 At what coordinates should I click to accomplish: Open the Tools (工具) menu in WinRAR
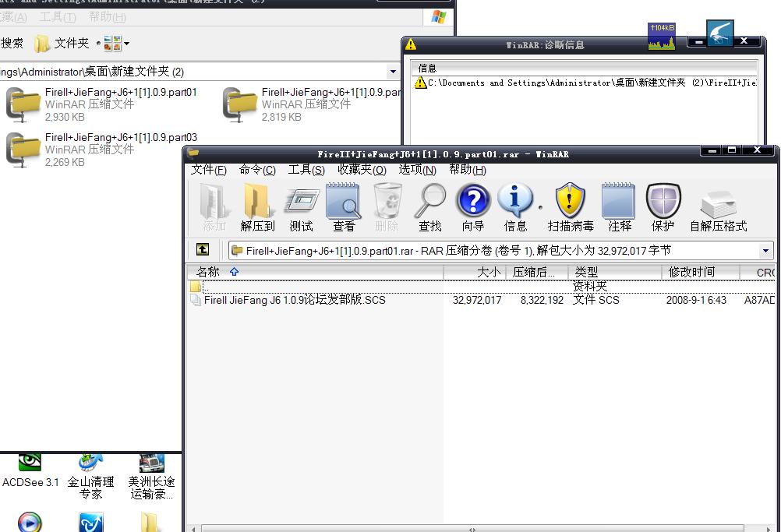pyautogui.click(x=306, y=170)
